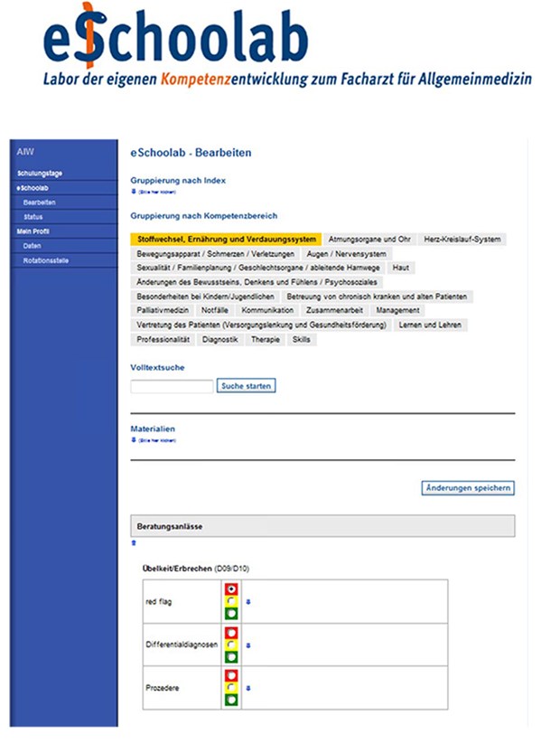Select the Therapie tab
Screen dimensions: 560x744
266,339
